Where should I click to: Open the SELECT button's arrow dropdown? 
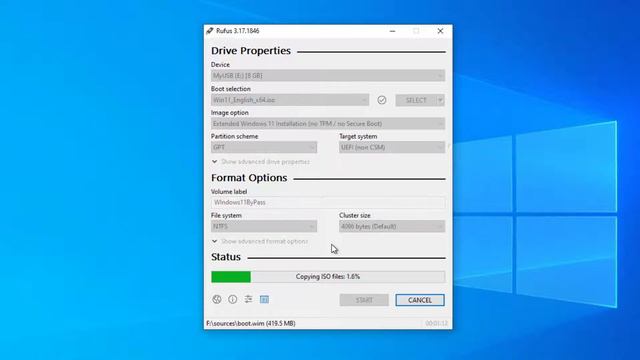440,100
